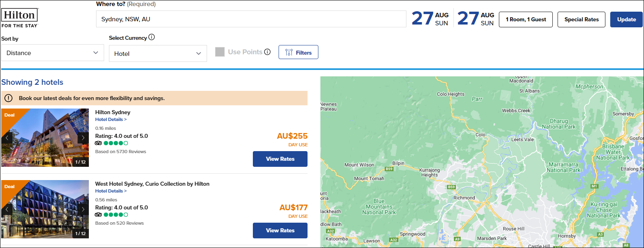Click the B59 road marker near Bilpin
The height and width of the screenshot is (248, 644).
pos(389,169)
